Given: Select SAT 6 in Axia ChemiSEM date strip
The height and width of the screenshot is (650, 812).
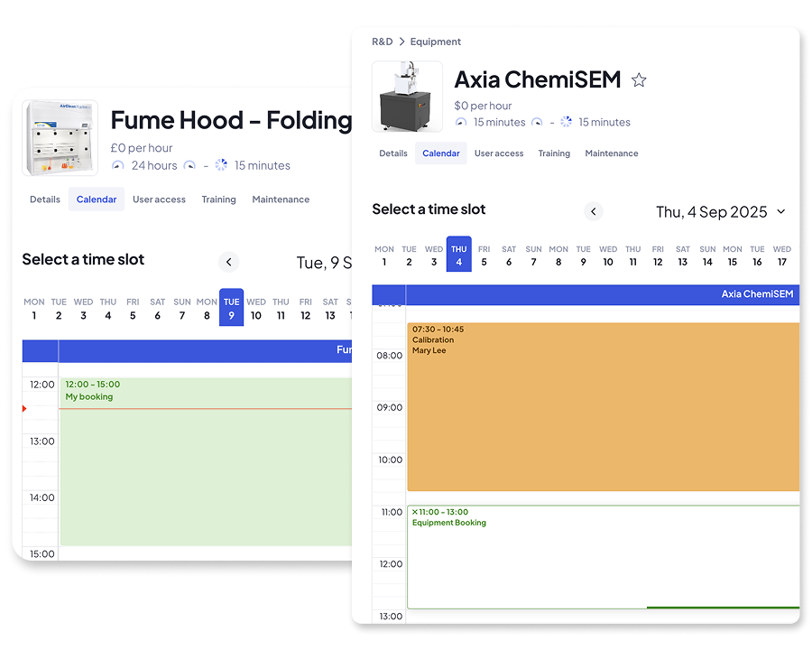Looking at the screenshot, I should 509,255.
